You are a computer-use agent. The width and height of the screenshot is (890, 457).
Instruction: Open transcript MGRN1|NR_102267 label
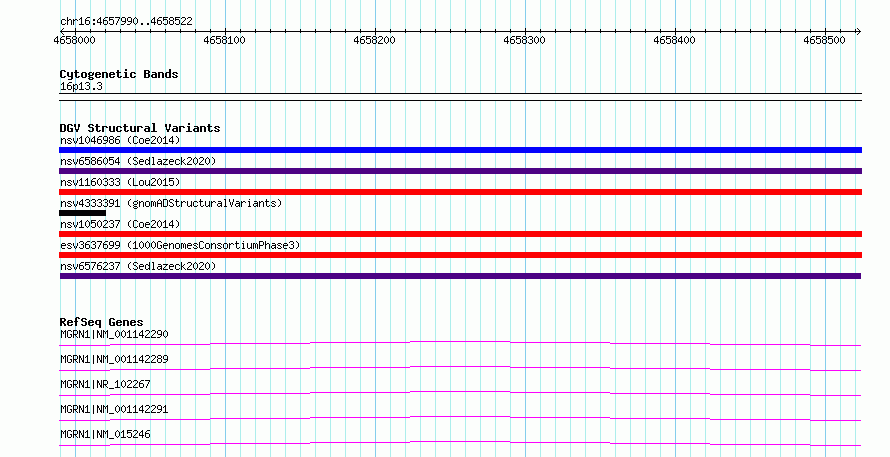click(x=105, y=384)
